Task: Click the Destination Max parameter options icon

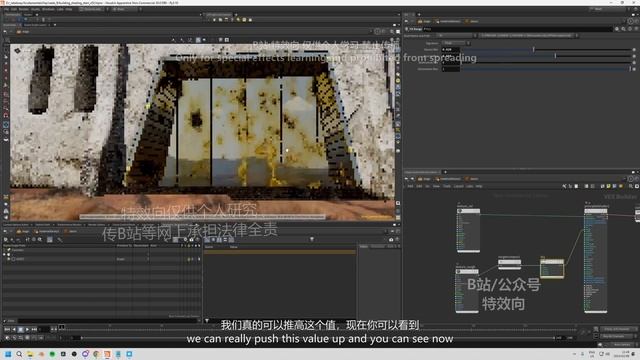Action: point(634,69)
